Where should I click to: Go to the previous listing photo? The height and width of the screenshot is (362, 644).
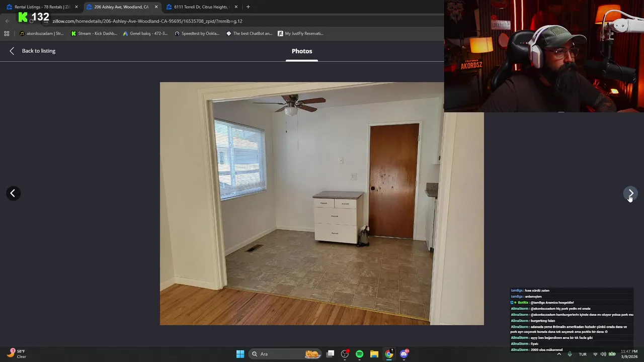coord(13,193)
